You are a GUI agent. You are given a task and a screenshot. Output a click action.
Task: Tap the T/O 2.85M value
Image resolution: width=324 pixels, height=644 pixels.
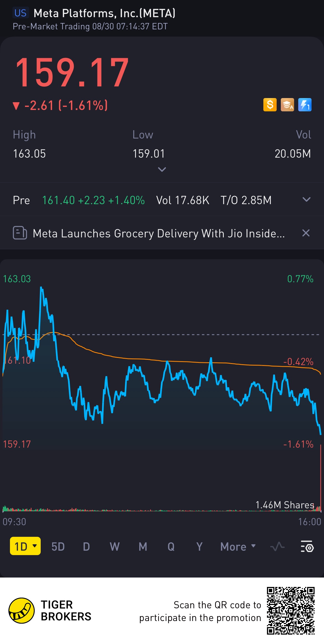pyautogui.click(x=246, y=200)
